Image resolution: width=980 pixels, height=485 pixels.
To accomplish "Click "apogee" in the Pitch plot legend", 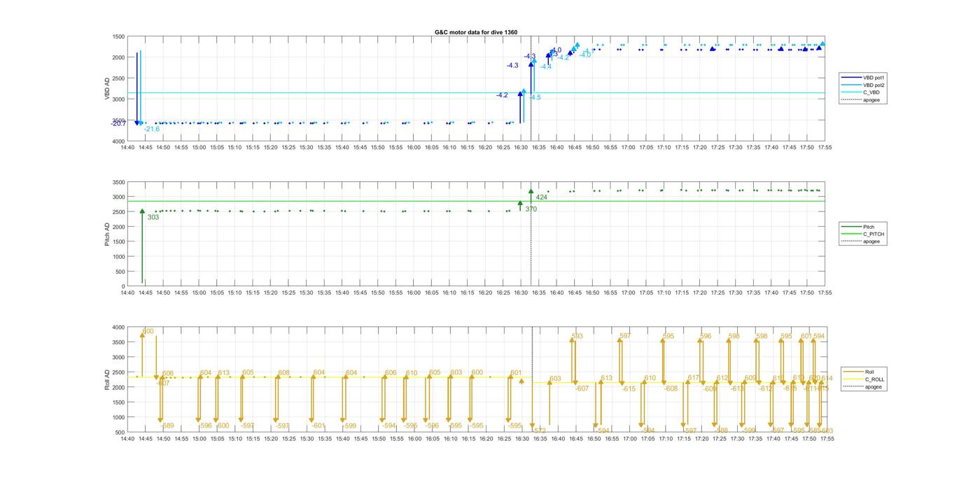I will point(872,241).
